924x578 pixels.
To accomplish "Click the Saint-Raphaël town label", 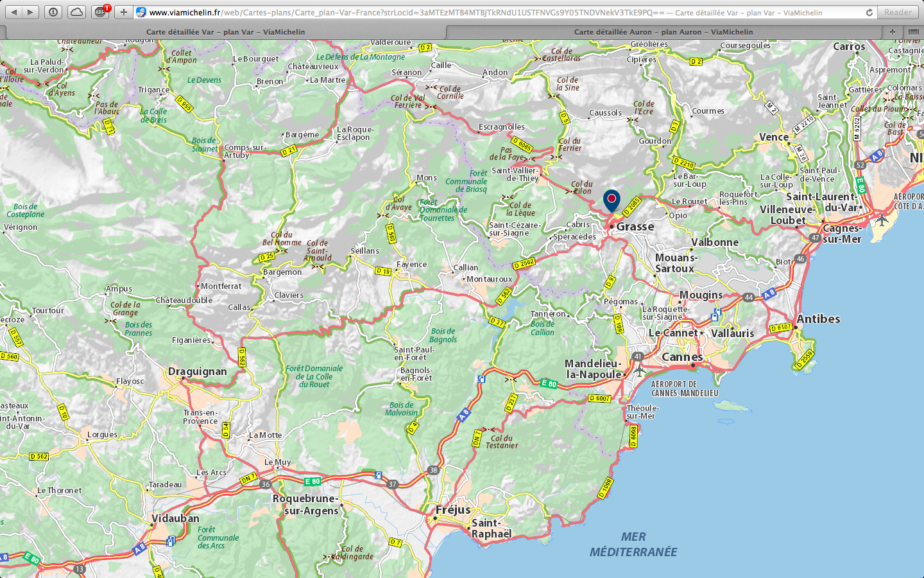I will (492, 529).
